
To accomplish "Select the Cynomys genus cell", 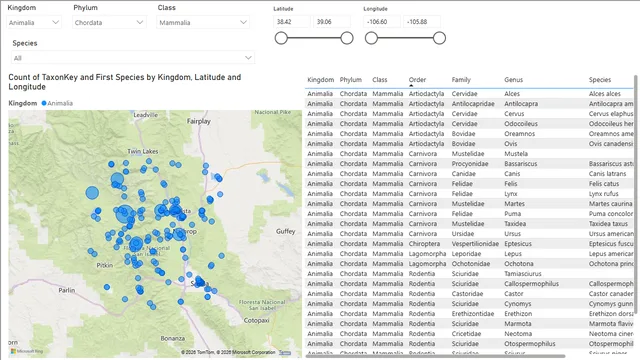I will click(x=518, y=304).
